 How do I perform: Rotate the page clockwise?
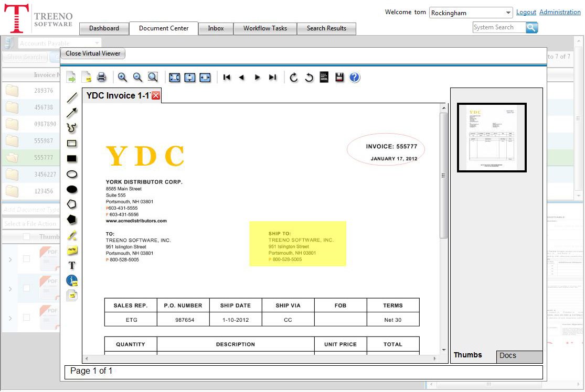pos(294,78)
